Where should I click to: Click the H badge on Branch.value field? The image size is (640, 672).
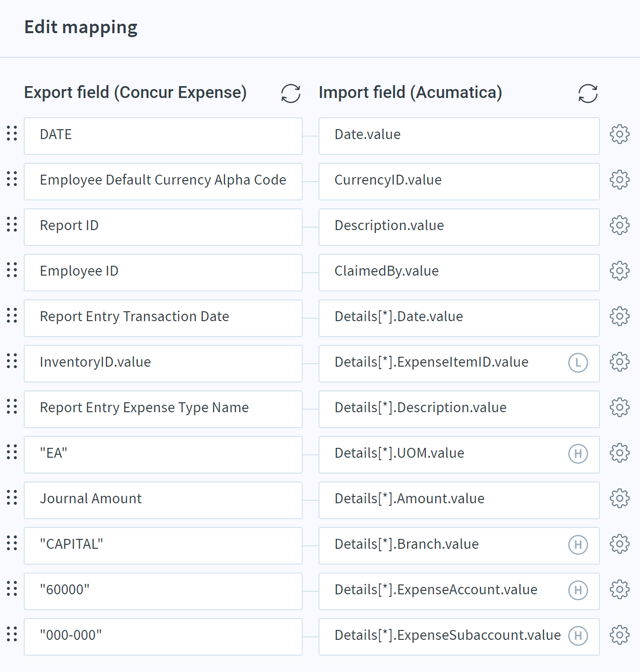[x=578, y=545]
